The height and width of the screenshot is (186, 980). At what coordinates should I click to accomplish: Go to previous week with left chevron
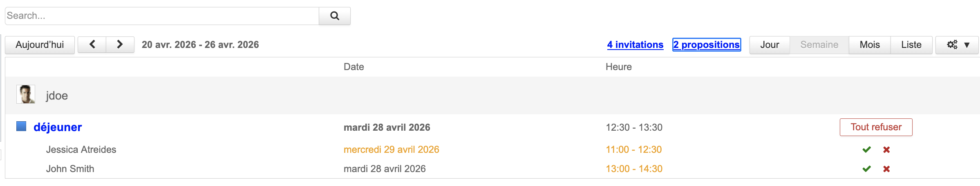(92, 45)
